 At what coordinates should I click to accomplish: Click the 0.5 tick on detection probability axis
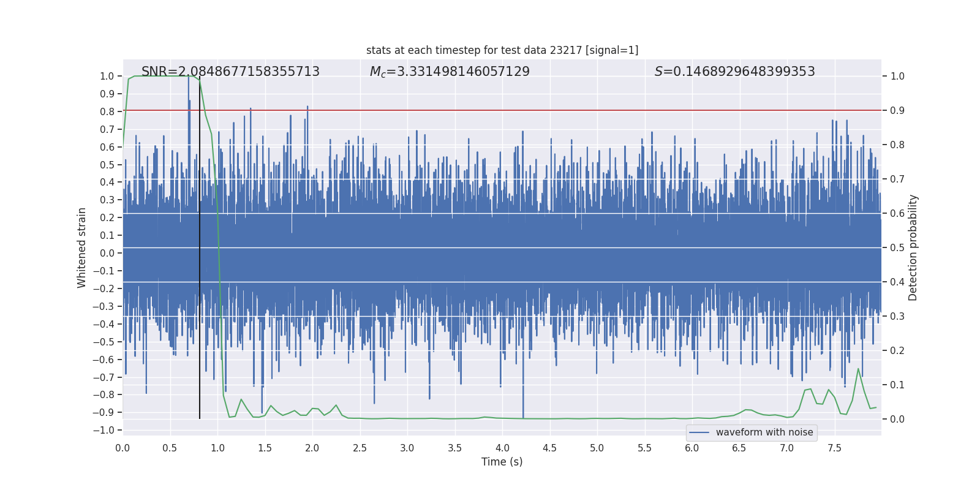897,248
